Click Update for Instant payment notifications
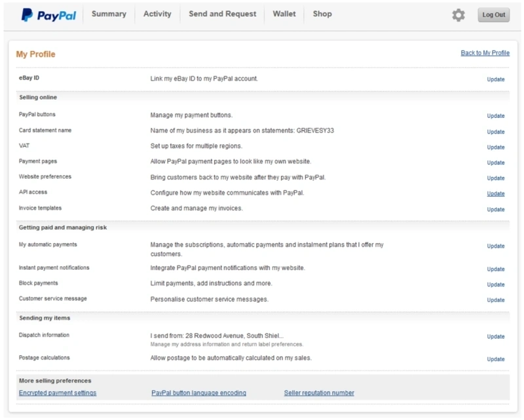This screenshot has height=420, width=524. tap(495, 269)
